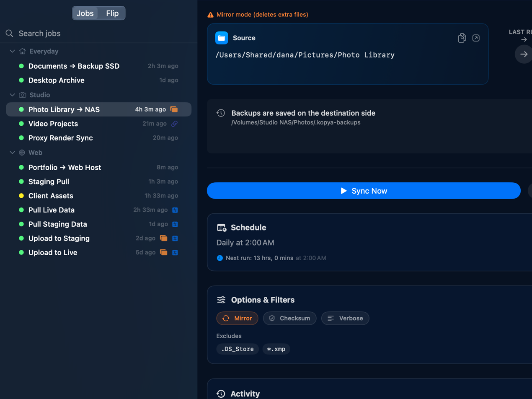Select the Portfolio → Web Host job
This screenshot has height=399, width=532.
coord(99,168)
